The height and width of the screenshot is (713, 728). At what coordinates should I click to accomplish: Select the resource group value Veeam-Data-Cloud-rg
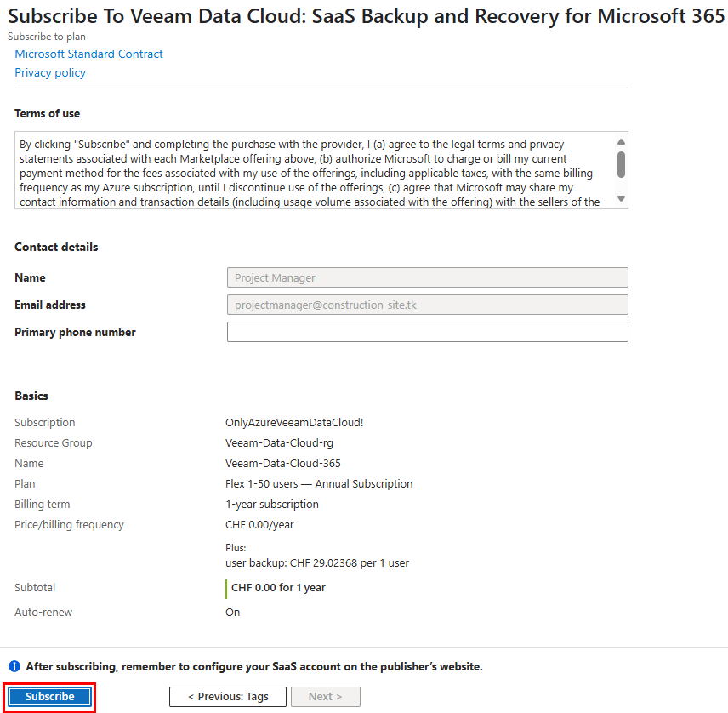point(279,442)
